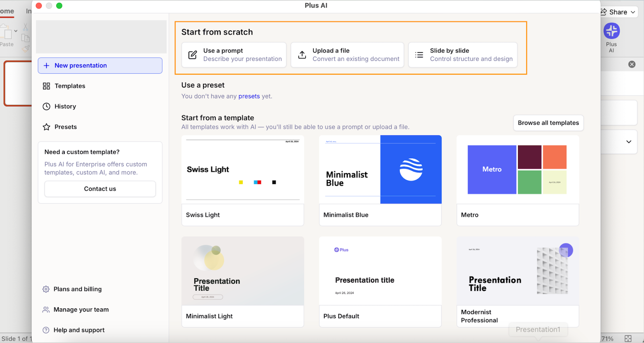
Task: Click the plus icon beside New presentation
Action: tap(46, 66)
